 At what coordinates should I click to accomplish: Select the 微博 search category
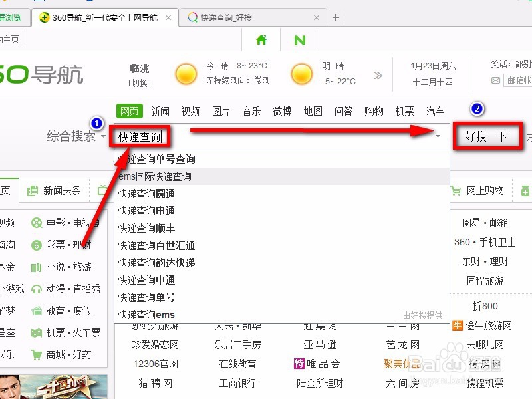tap(282, 111)
